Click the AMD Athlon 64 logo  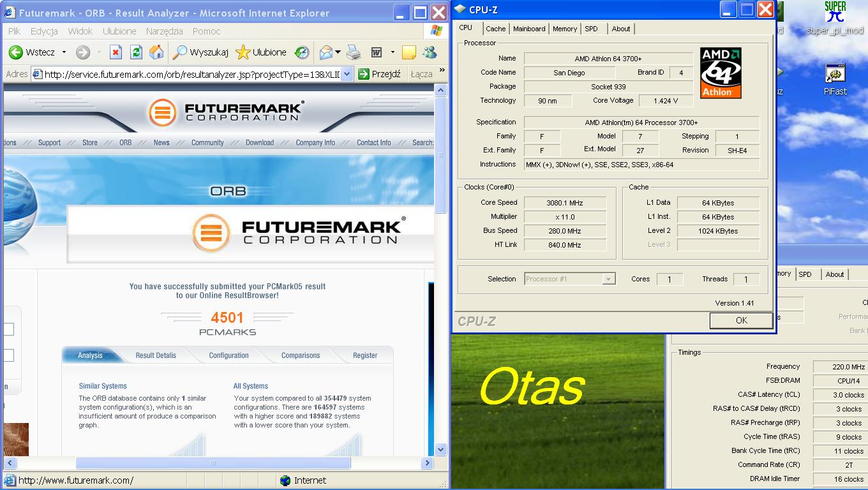721,73
